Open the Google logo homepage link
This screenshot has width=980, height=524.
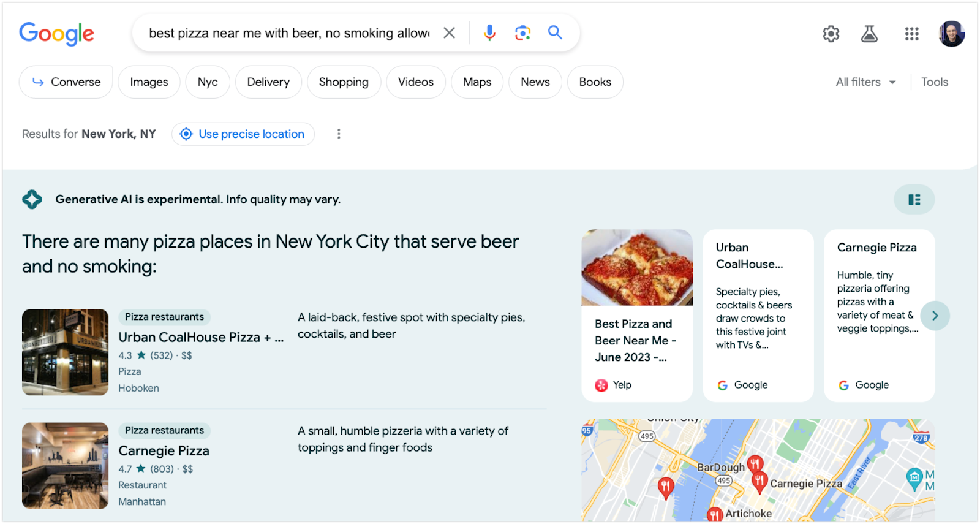tap(56, 34)
